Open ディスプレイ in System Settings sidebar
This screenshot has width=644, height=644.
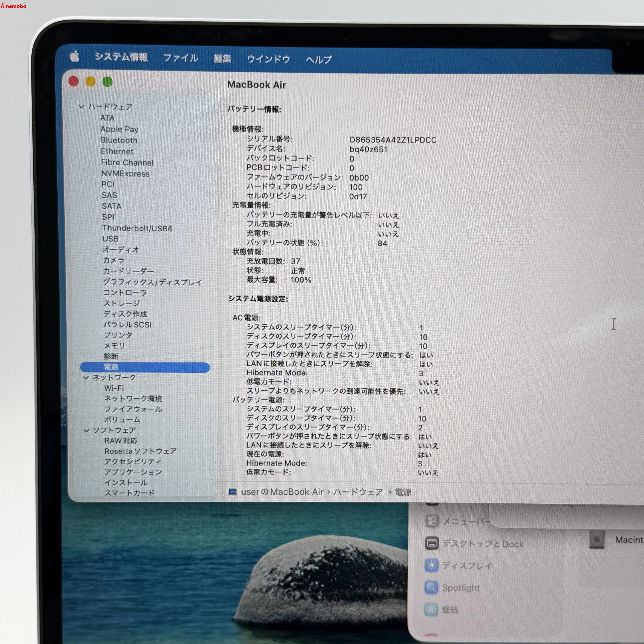[458, 565]
